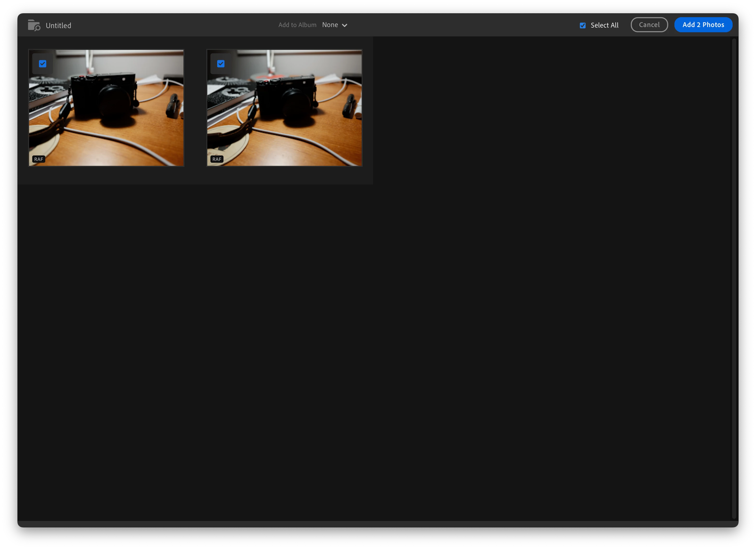Click the Untitled source name
The width and height of the screenshot is (756, 549).
pyautogui.click(x=58, y=26)
